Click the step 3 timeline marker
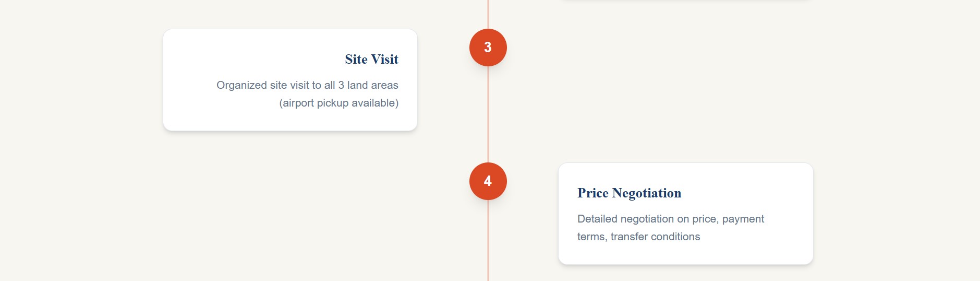The width and height of the screenshot is (980, 281). 488,48
